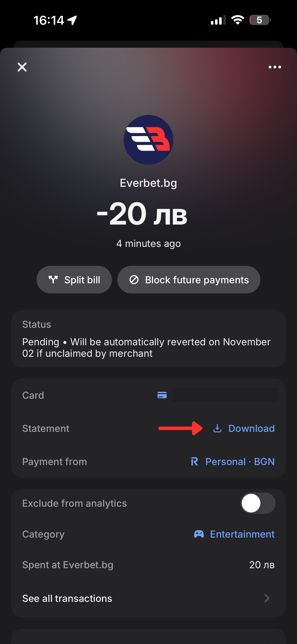Image resolution: width=297 pixels, height=644 pixels.
Task: Tap the Everbet.bg merchant logo
Action: (x=148, y=140)
